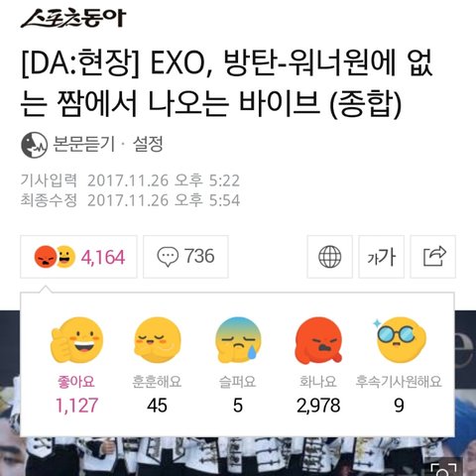The width and height of the screenshot is (476, 476).
Task: Click the listen-to-article speaker icon
Action: (34, 145)
